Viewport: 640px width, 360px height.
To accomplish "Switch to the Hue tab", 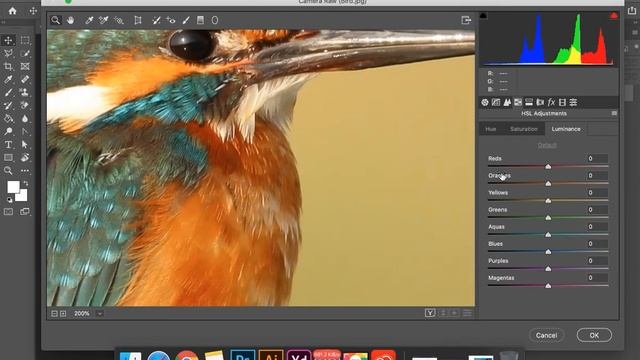I will coord(491,129).
